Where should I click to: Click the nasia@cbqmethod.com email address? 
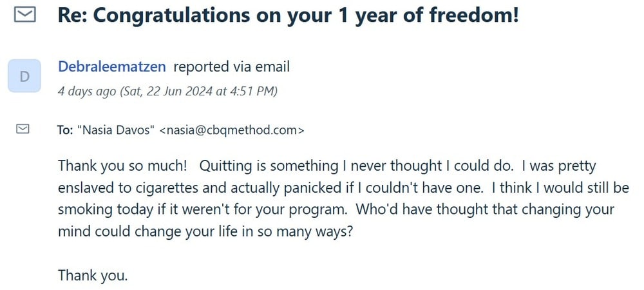231,130
